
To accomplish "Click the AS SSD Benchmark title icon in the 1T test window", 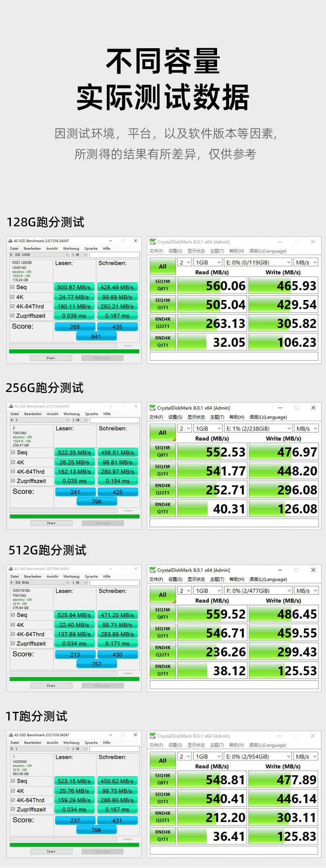I will (11, 734).
